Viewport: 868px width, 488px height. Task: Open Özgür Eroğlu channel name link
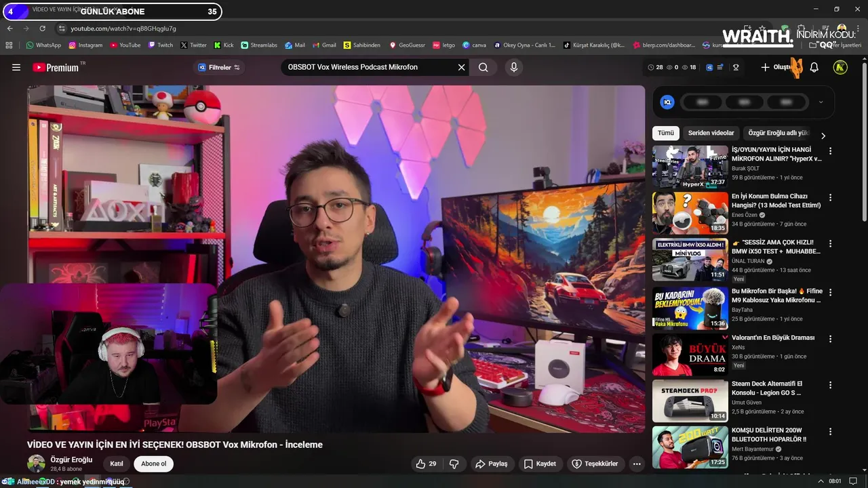pyautogui.click(x=71, y=460)
